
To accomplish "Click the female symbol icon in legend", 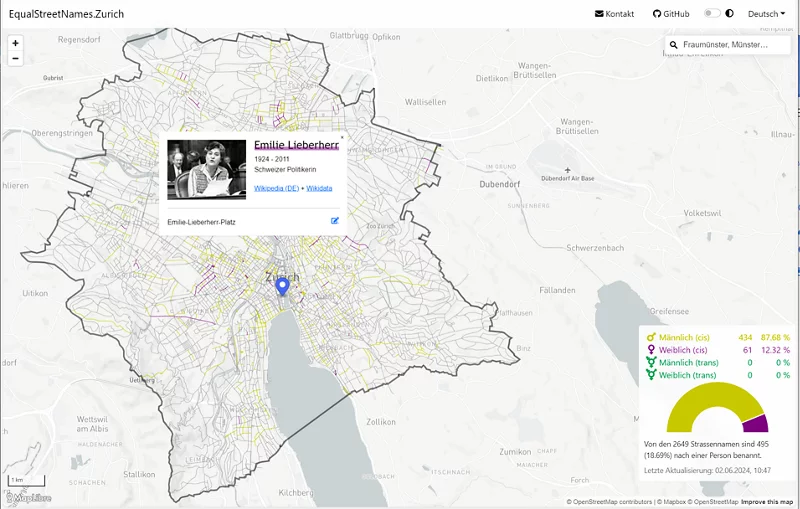I will 651,350.
